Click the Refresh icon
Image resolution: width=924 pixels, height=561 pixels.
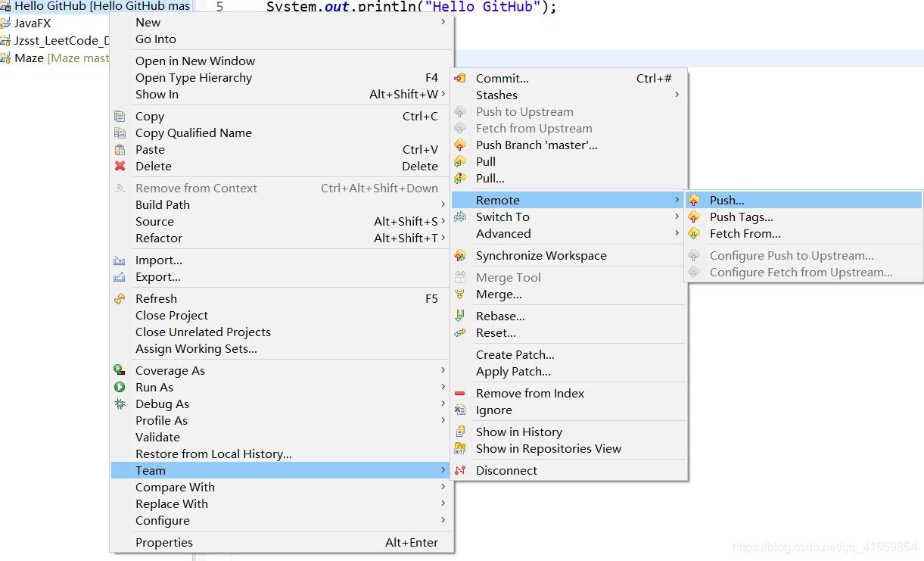120,298
